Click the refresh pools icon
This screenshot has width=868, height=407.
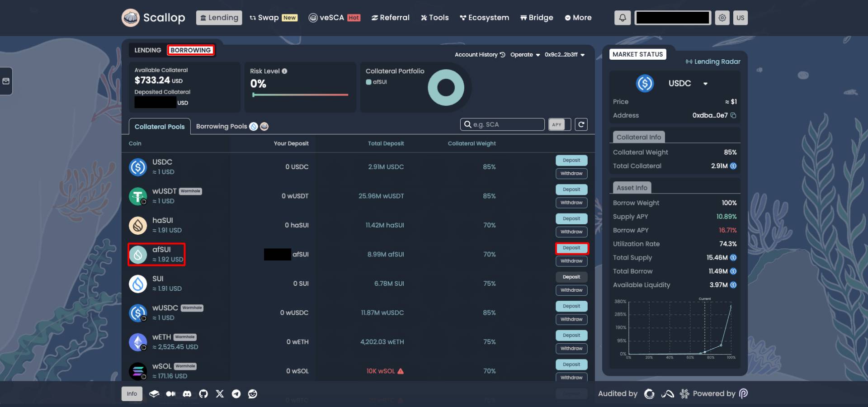[x=581, y=124]
